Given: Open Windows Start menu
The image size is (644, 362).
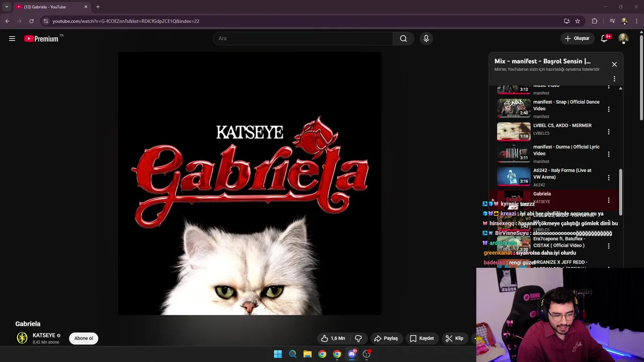Looking at the screenshot, I should 278,354.
